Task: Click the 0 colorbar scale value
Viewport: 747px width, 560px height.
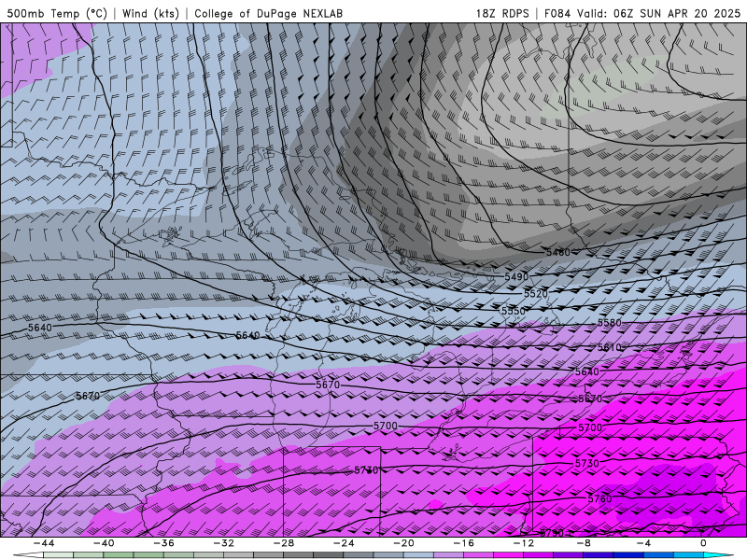Action: (x=703, y=543)
